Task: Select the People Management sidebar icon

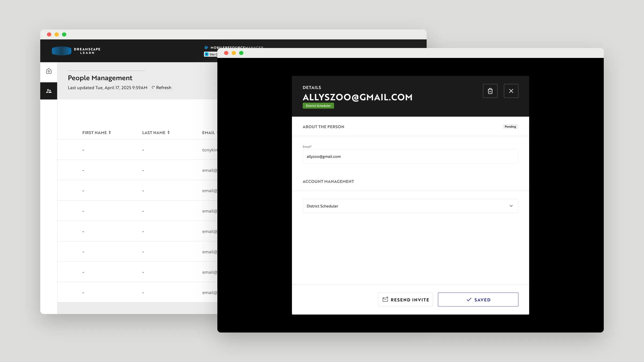Action: point(49,91)
